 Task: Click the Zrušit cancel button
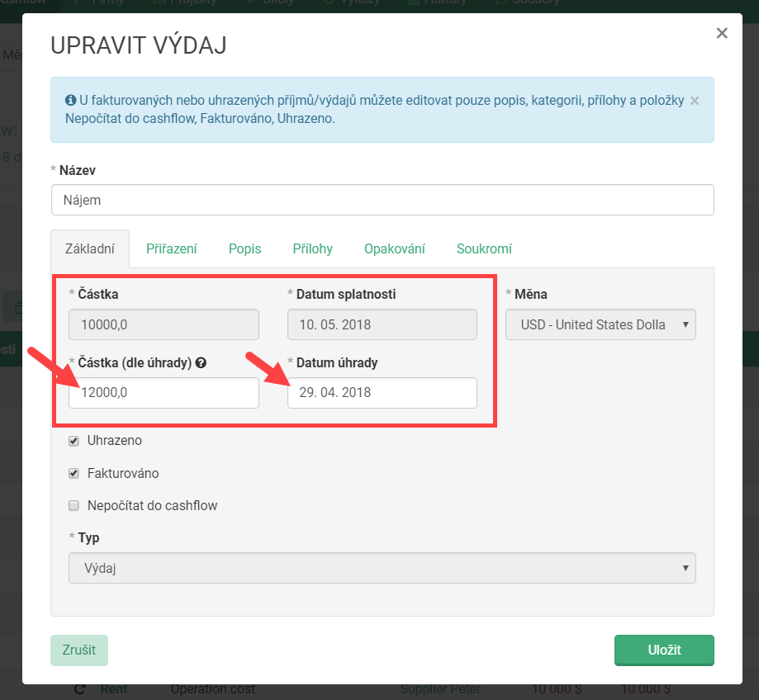[x=79, y=650]
